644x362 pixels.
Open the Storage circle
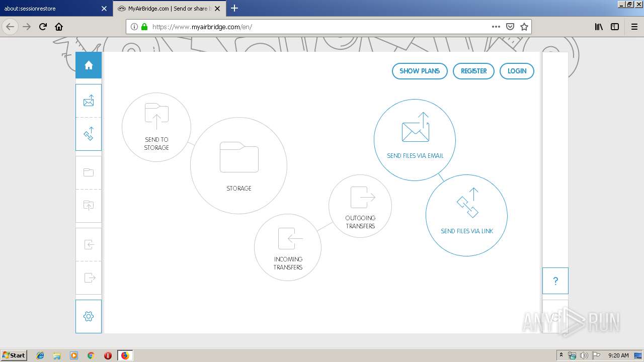238,165
